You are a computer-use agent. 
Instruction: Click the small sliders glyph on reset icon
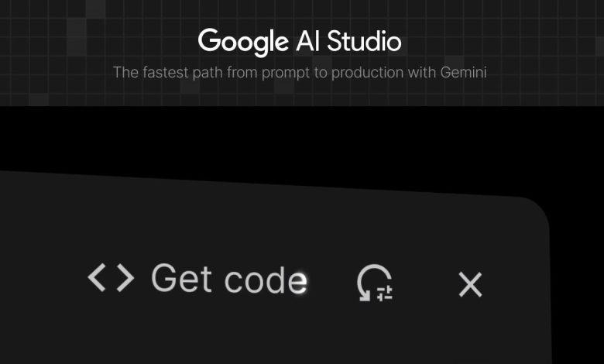385,292
